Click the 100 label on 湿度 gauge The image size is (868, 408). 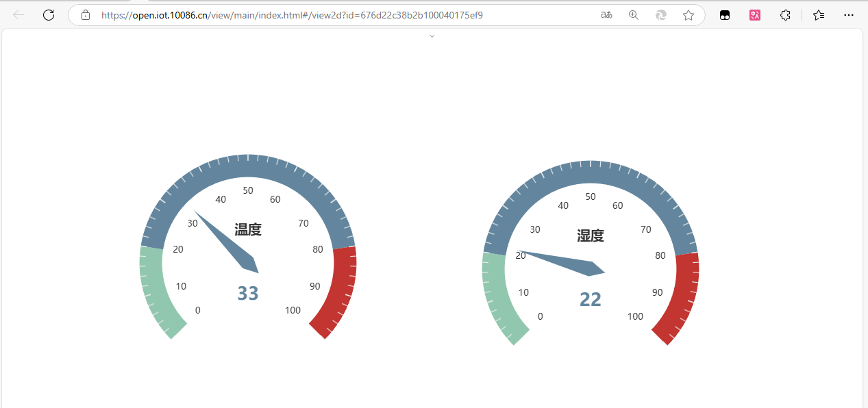(x=635, y=316)
